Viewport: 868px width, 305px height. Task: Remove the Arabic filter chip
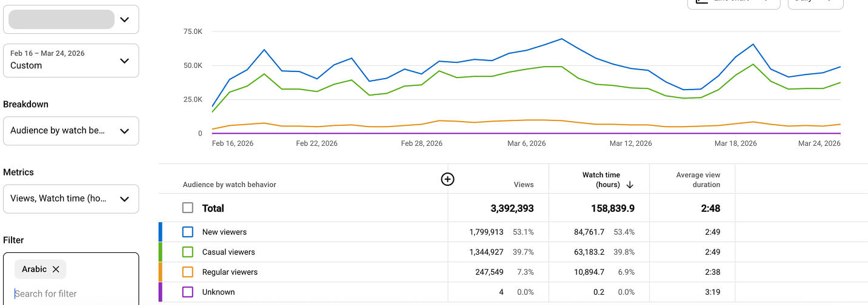pos(56,269)
